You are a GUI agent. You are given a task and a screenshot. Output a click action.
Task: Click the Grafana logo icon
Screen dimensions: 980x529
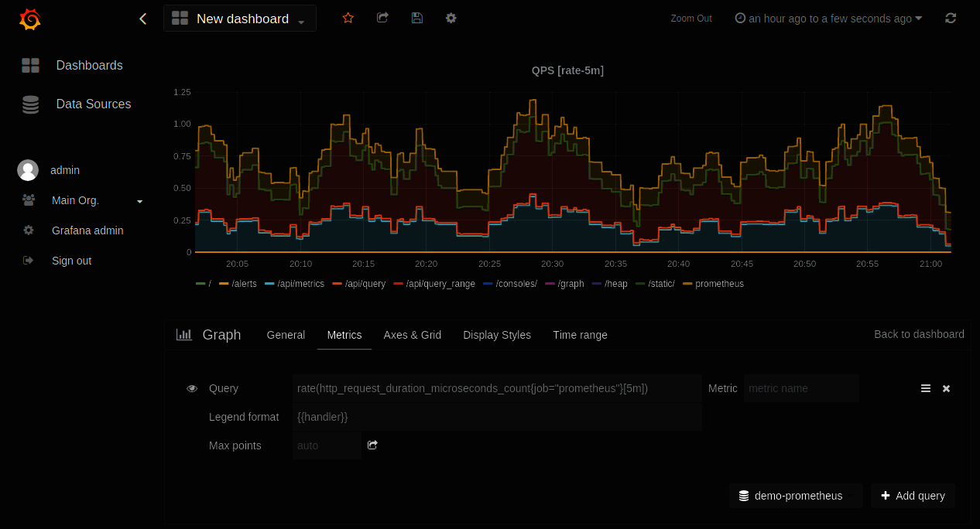point(30,19)
